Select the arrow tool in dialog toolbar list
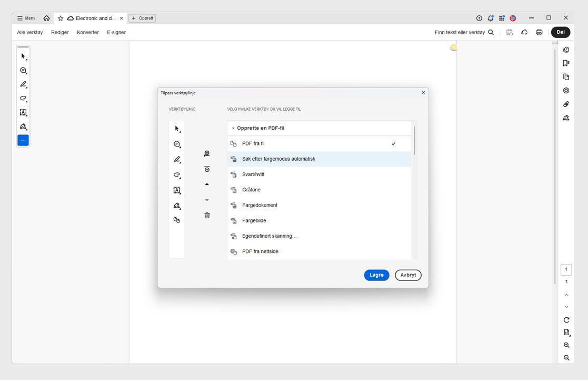Image resolution: width=588 pixels, height=380 pixels. pyautogui.click(x=177, y=129)
